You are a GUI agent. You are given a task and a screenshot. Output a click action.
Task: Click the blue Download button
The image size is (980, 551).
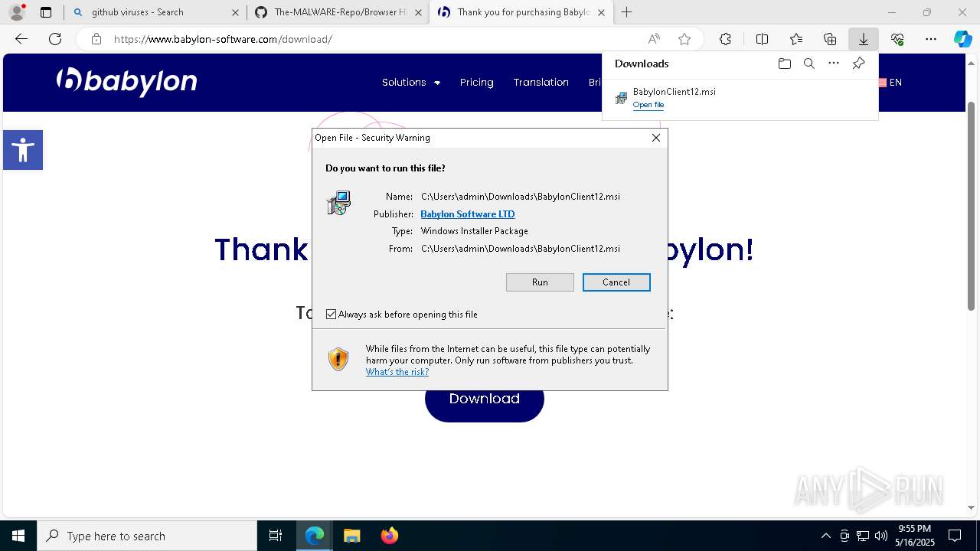(x=485, y=399)
